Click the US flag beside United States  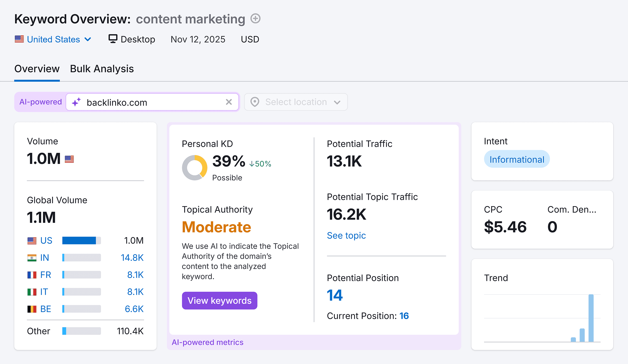click(20, 39)
